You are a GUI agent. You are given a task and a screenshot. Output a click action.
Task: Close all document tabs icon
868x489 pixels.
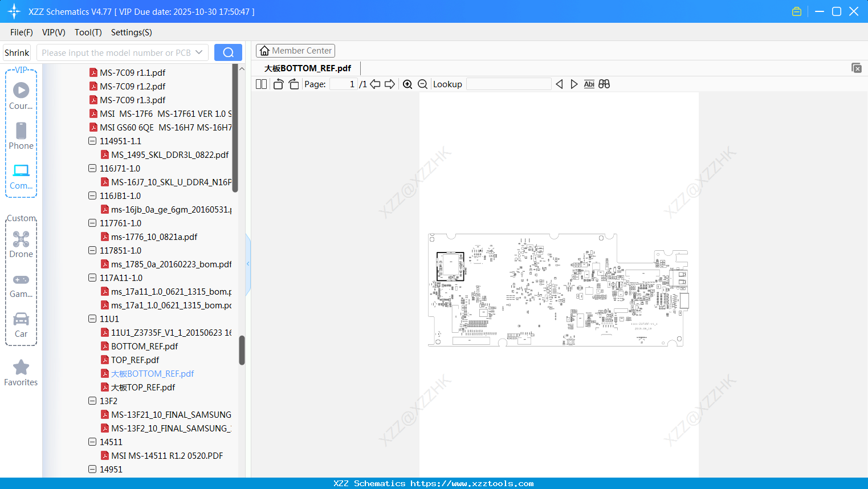pos(857,68)
